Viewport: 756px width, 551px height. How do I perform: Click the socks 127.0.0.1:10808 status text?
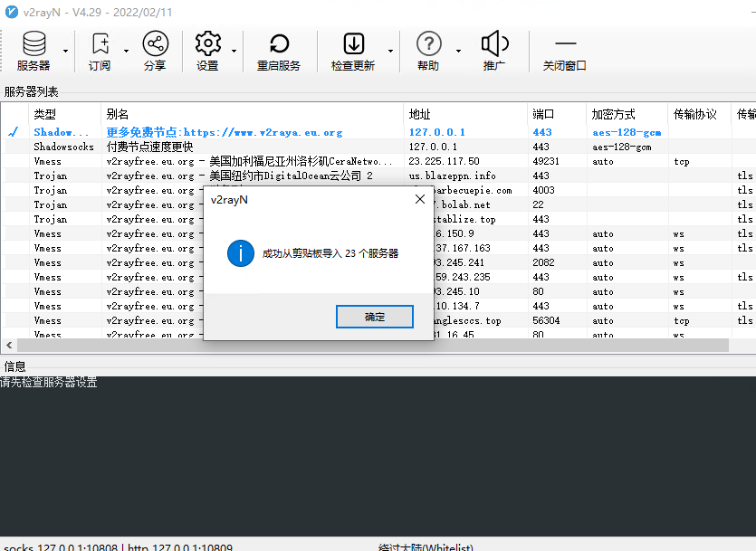61,547
